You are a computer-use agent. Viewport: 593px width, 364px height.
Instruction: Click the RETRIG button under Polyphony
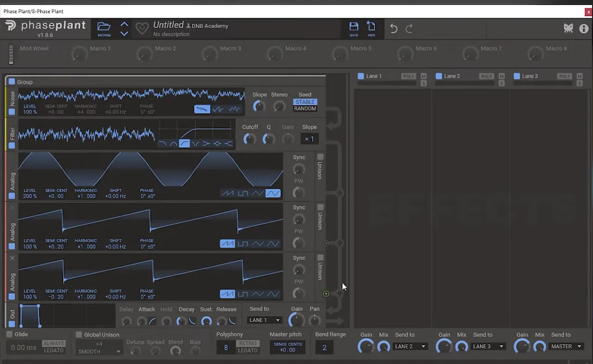[x=247, y=344]
